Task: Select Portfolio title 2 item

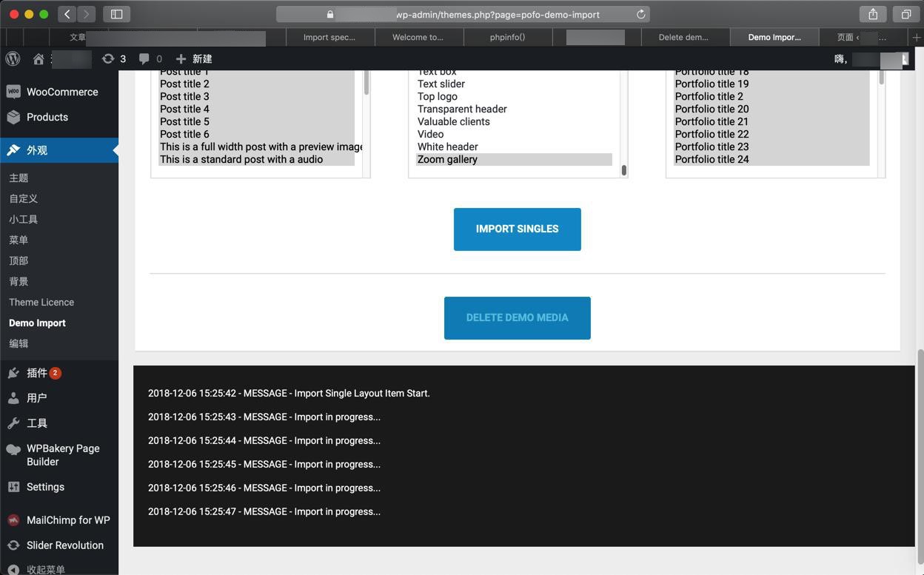Action: point(771,96)
